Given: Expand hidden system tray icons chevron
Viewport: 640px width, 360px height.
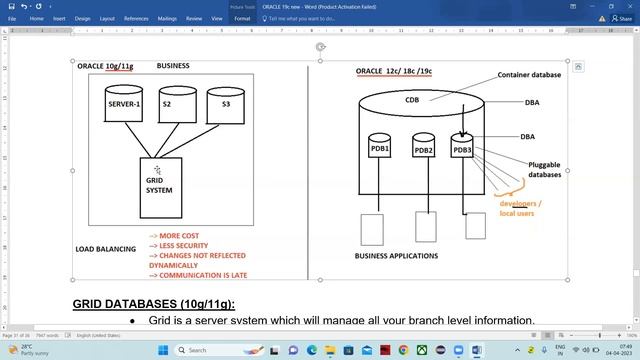Looking at the screenshot, I should coord(517,350).
